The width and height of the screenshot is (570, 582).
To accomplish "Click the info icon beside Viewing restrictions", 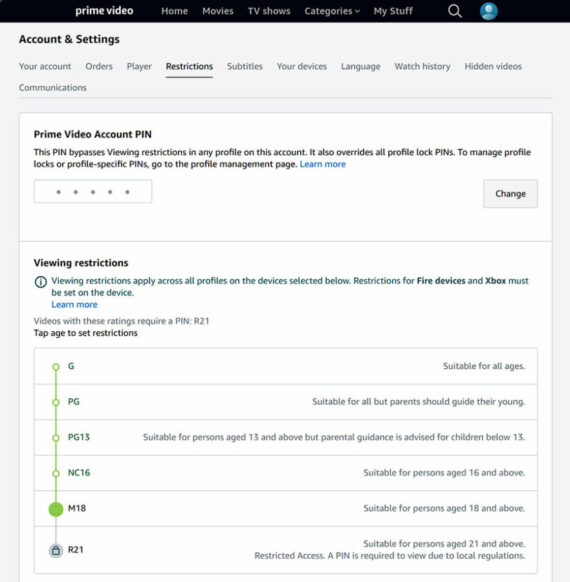I will 41,282.
